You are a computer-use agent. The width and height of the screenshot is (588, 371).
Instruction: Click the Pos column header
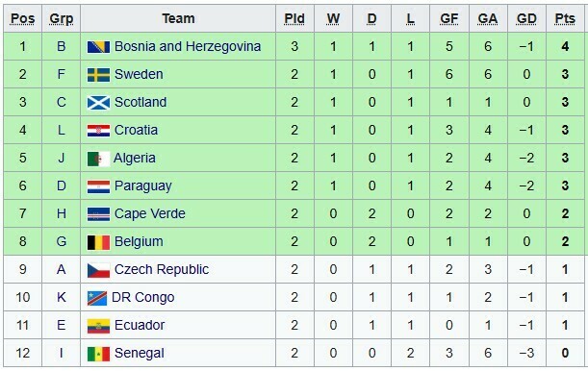(x=22, y=18)
